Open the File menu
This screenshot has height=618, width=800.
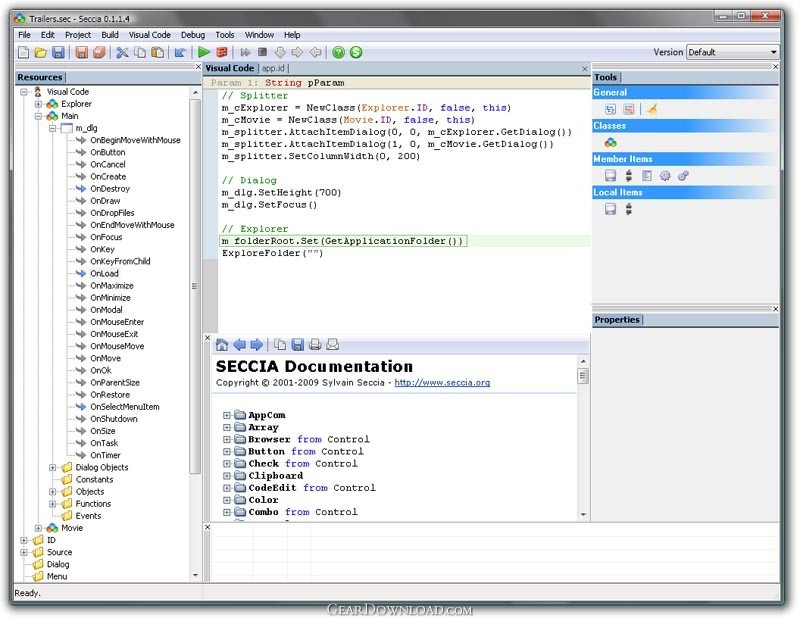(x=24, y=35)
